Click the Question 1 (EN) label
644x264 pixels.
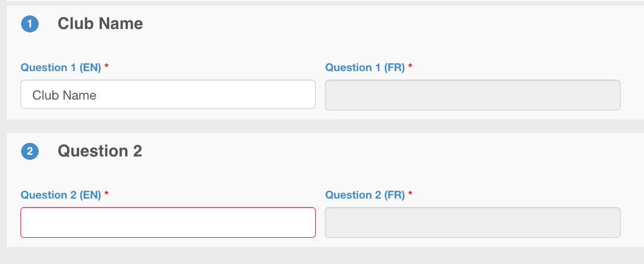coord(61,68)
